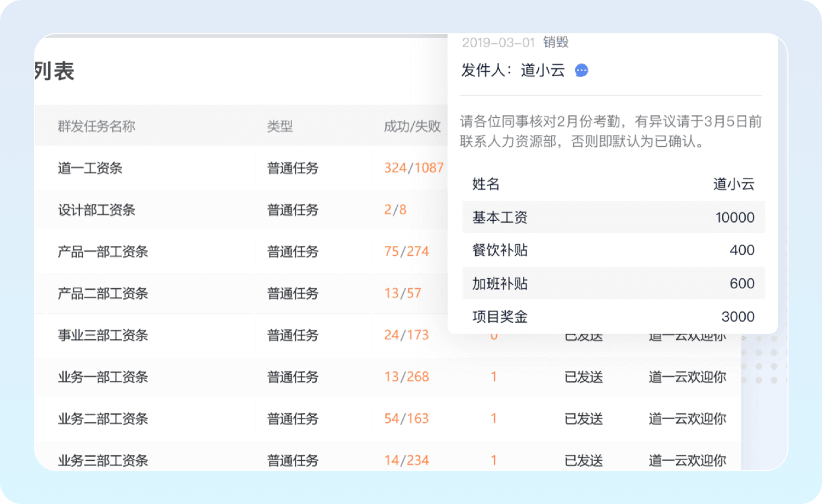The image size is (822, 504).
Task: Click the sender name 道小云 after 发件人
Action: pyautogui.click(x=543, y=70)
